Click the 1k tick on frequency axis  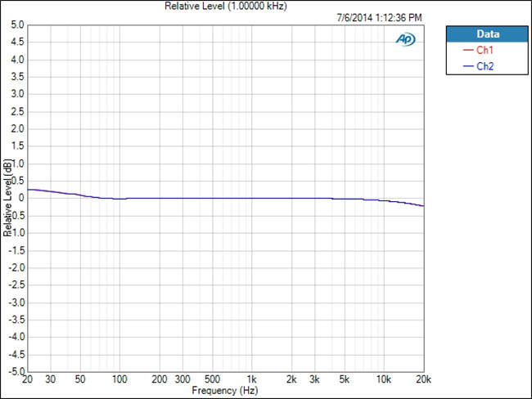(x=252, y=380)
